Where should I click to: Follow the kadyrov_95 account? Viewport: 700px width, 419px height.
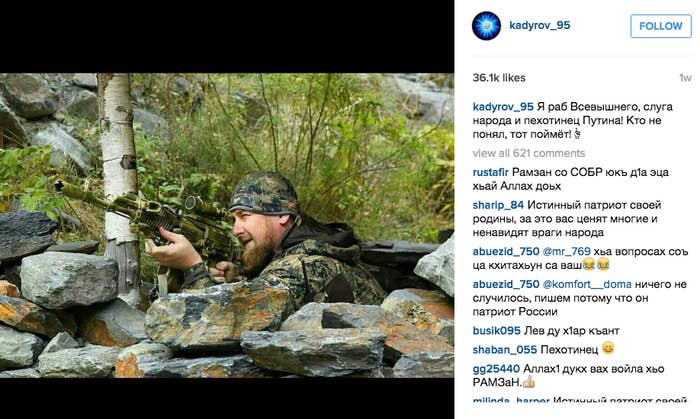point(661,26)
